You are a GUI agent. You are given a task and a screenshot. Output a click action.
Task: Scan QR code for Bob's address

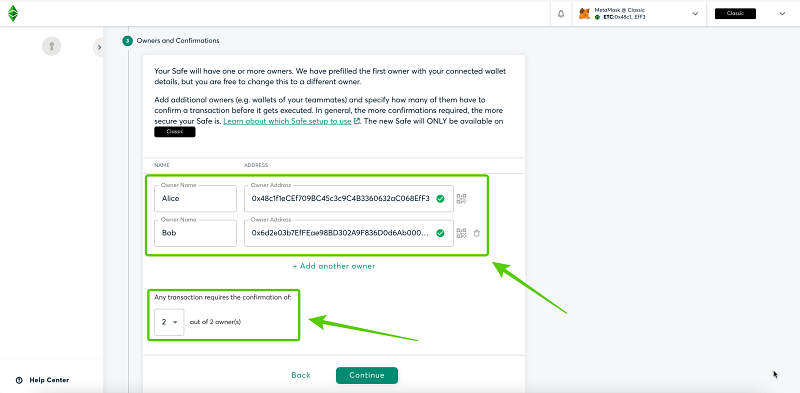pyautogui.click(x=461, y=233)
